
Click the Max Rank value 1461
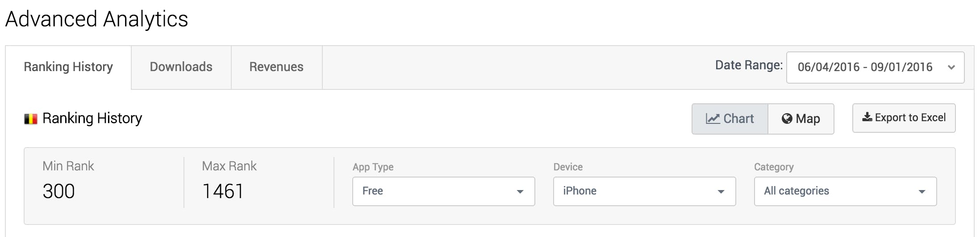click(x=223, y=191)
